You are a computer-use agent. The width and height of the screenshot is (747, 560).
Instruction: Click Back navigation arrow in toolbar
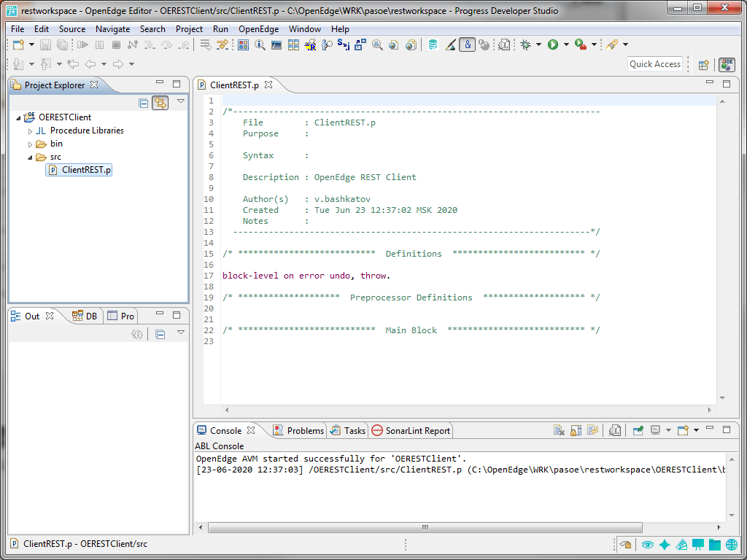click(90, 64)
